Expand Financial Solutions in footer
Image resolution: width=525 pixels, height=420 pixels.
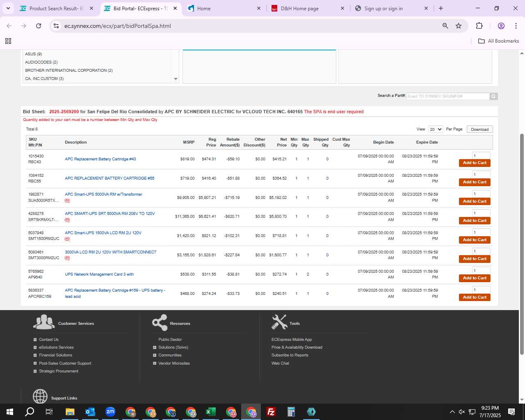click(x=35, y=355)
